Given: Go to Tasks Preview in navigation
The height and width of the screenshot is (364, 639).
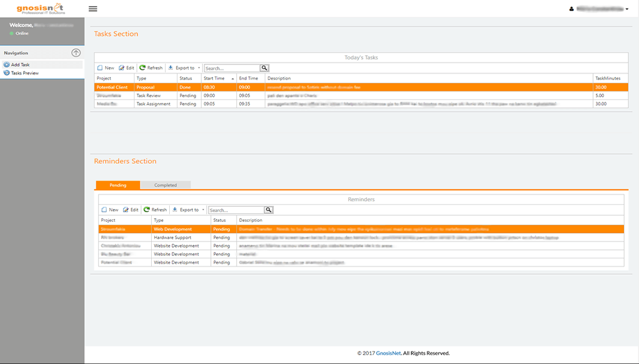Looking at the screenshot, I should (25, 73).
